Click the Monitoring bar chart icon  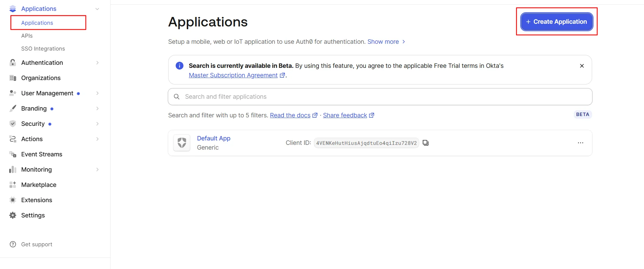pos(13,170)
